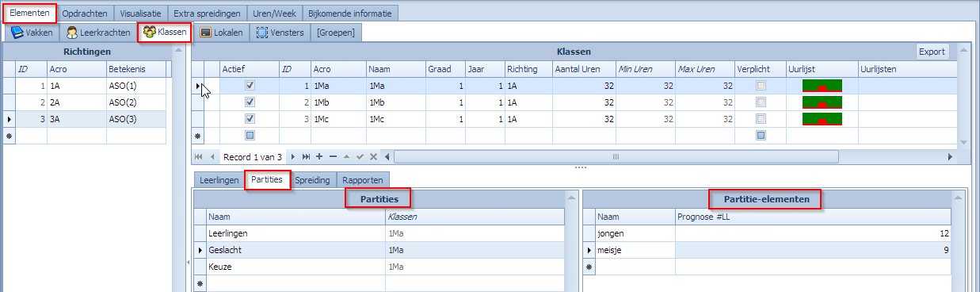980x292 pixels.
Task: Click the edit record triangle icon
Action: coord(346,157)
